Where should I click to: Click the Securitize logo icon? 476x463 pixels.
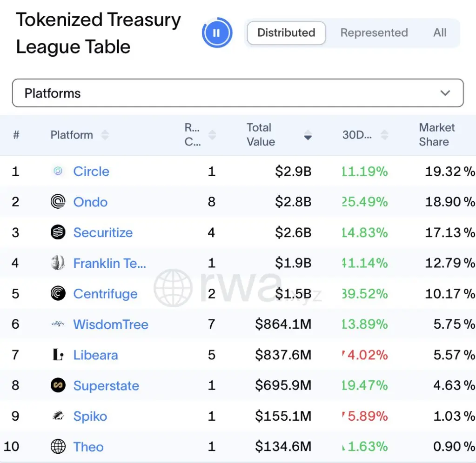click(58, 232)
